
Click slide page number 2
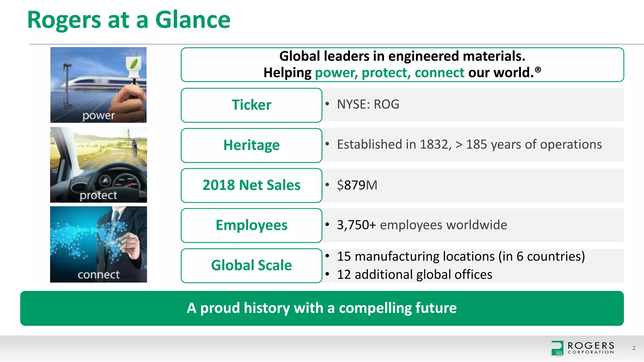click(x=634, y=348)
